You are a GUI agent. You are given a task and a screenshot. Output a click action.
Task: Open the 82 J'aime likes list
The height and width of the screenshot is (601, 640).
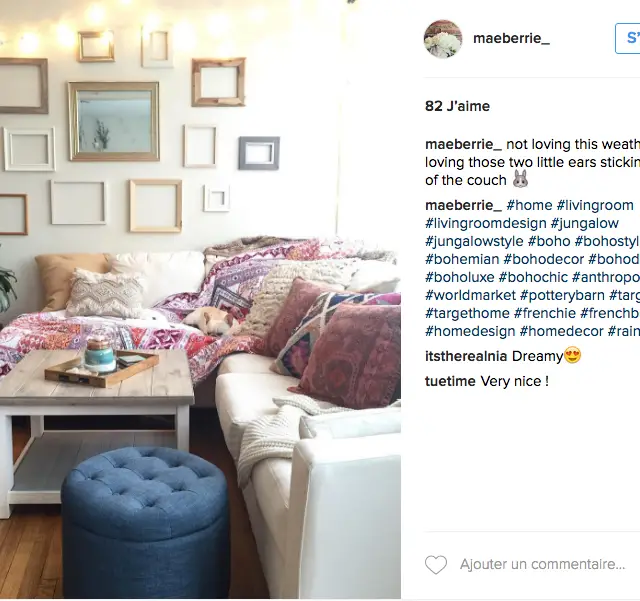click(x=457, y=106)
